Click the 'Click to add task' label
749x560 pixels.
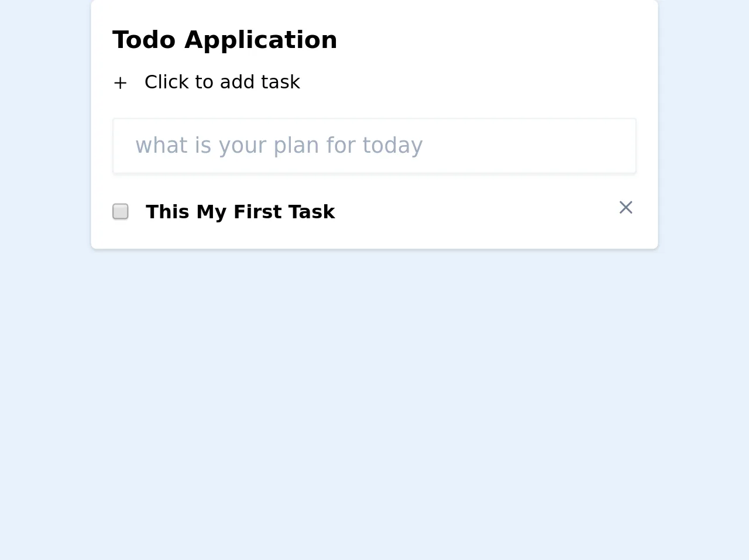222,82
